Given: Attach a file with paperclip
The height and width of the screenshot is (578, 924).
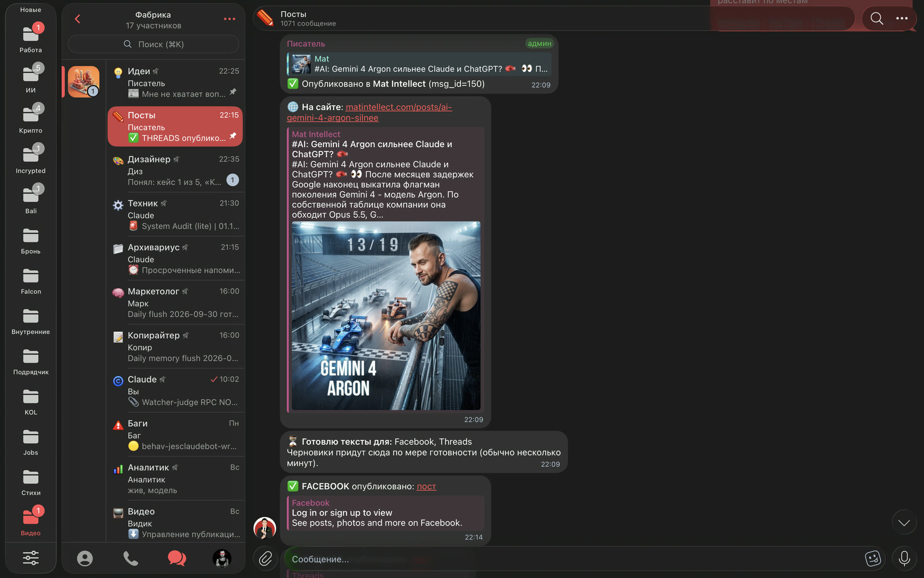Looking at the screenshot, I should (266, 558).
